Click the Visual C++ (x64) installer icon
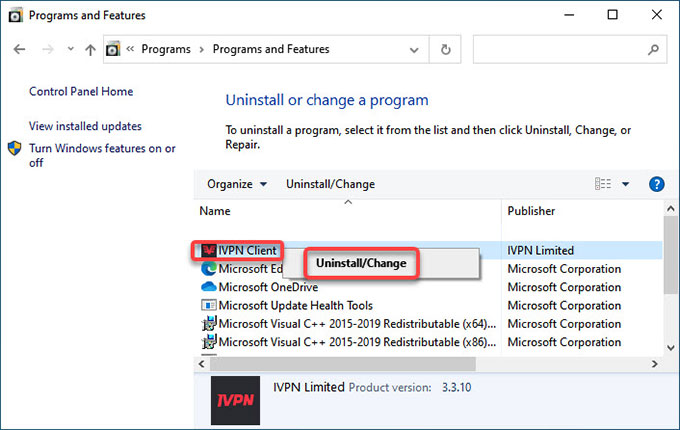This screenshot has width=680, height=430. pos(209,323)
